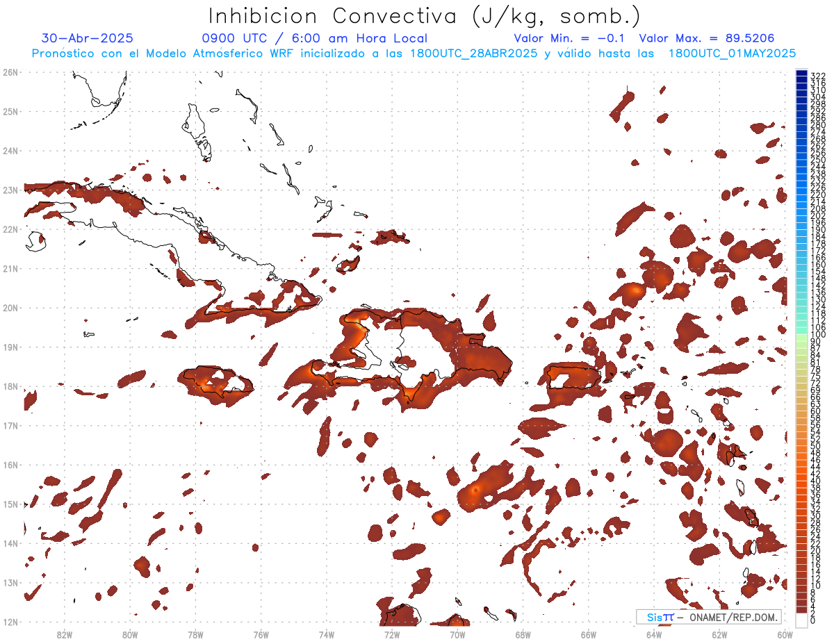Select latitude label 12N
Image resolution: width=834 pixels, height=644 pixels.
coord(10,622)
